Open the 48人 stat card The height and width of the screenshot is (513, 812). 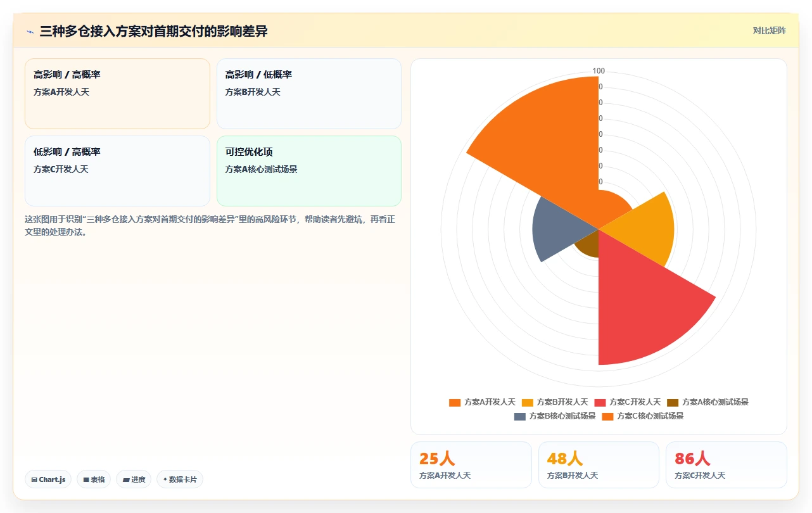click(x=599, y=465)
